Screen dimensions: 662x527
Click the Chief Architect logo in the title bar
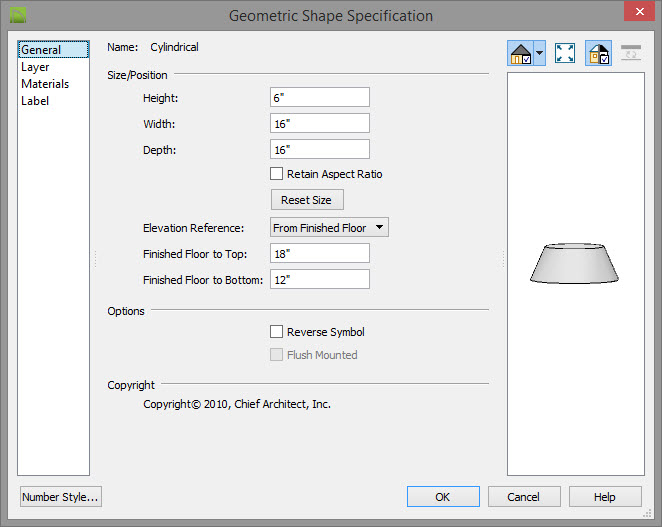pos(18,16)
